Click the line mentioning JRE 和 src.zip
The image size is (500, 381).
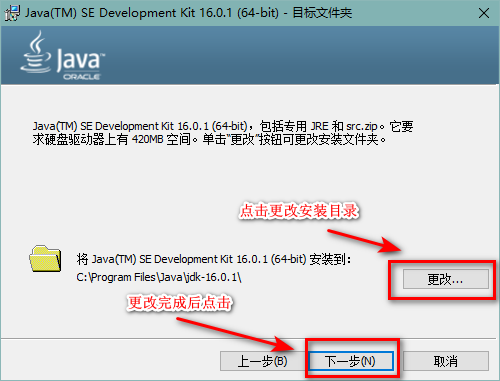tap(223, 126)
